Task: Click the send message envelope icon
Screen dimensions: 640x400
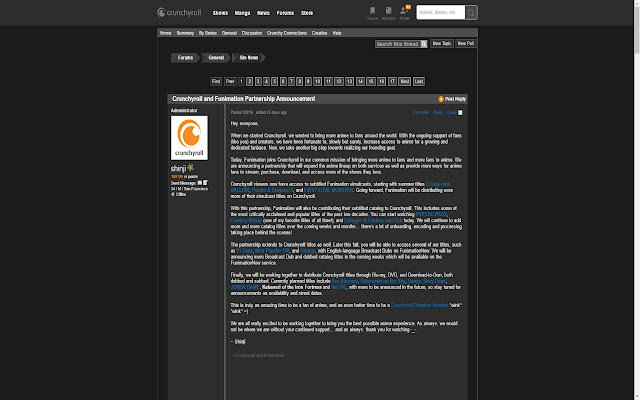Action: click(x=201, y=183)
